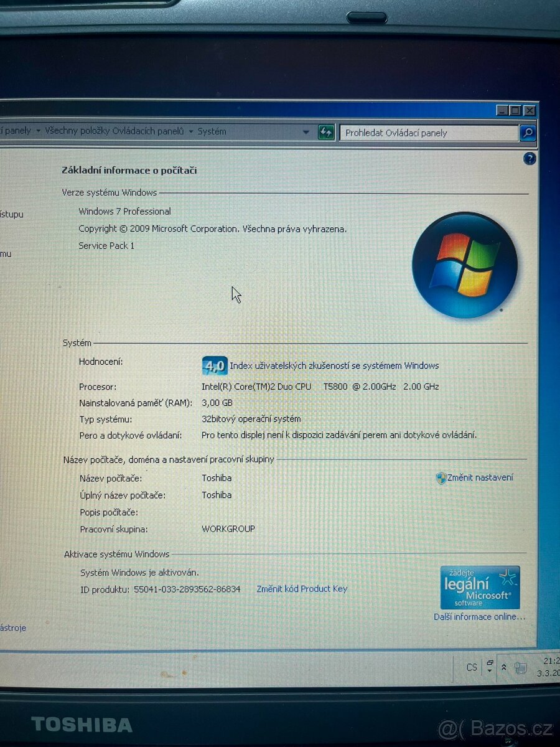Click the WORKGROUP value
560x747 pixels.
228,529
